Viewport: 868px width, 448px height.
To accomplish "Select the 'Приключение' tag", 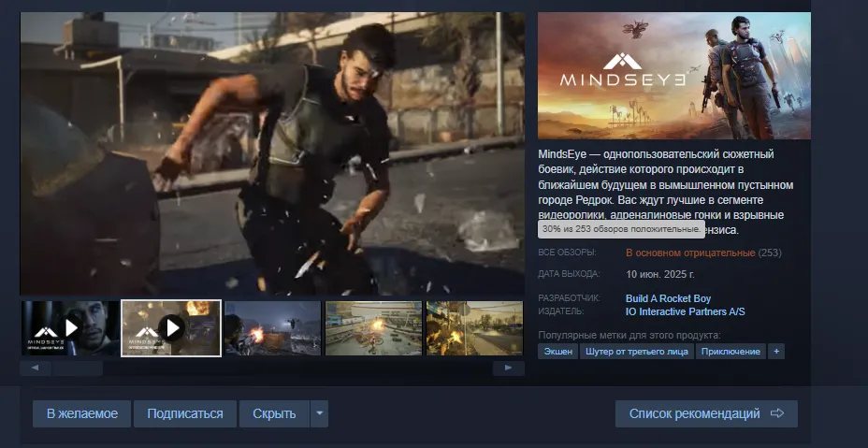I will pos(731,352).
